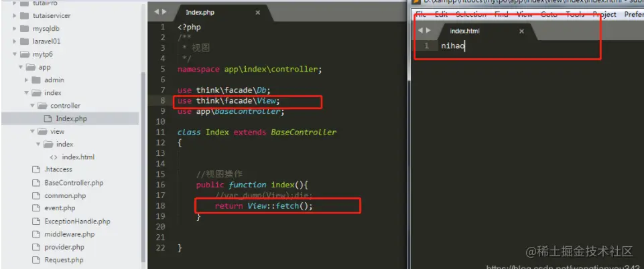644x269 pixels.
Task: Collapse the view folder arrow
Action: click(32, 131)
